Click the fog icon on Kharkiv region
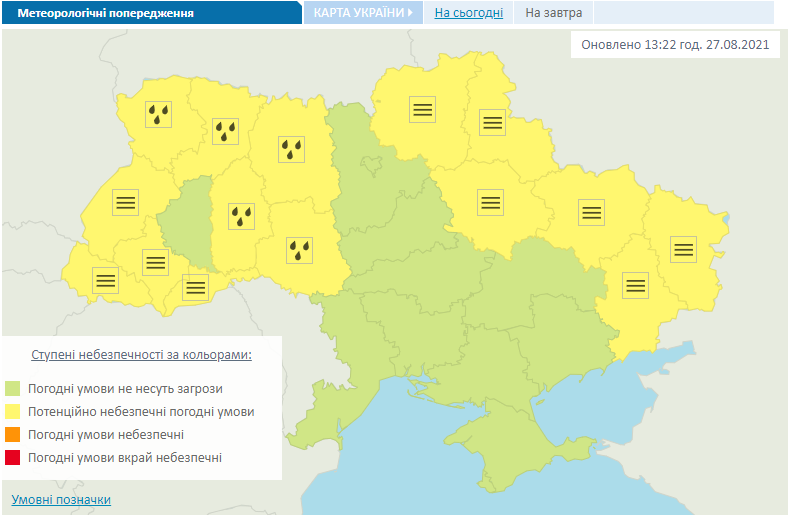The height and width of the screenshot is (516, 788). click(x=591, y=211)
